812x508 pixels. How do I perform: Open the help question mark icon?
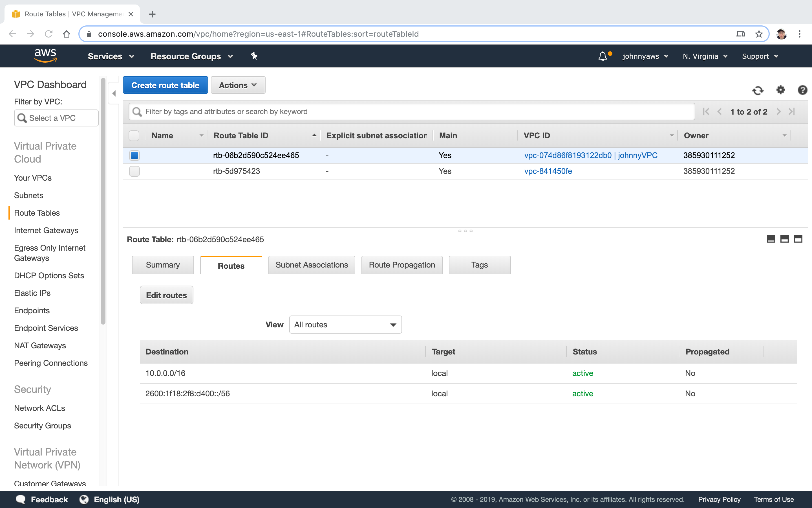[x=802, y=90]
